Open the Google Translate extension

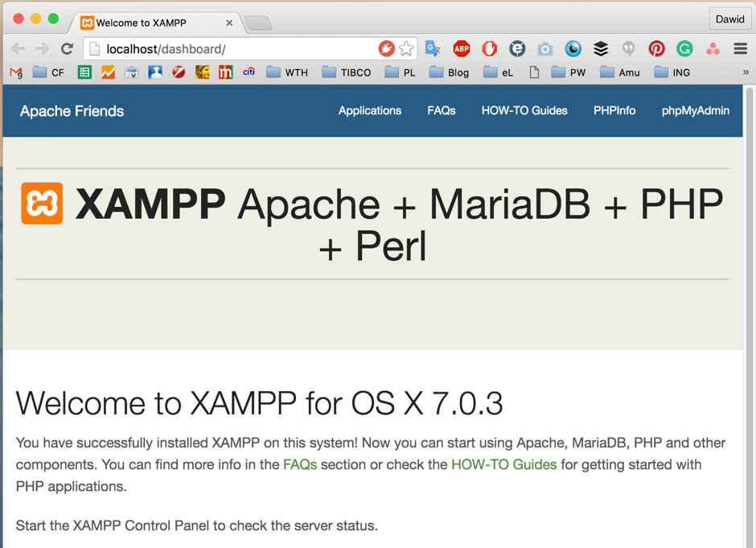click(x=433, y=49)
